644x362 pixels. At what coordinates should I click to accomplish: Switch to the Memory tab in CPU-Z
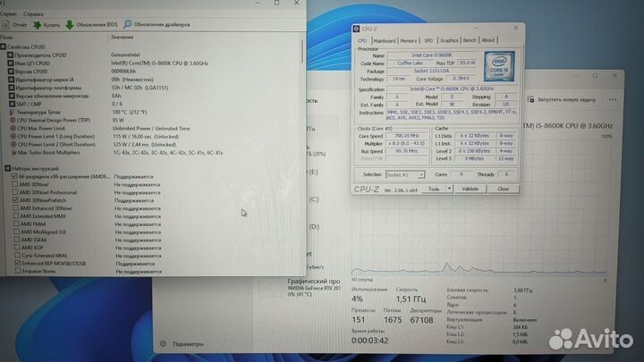(x=409, y=40)
